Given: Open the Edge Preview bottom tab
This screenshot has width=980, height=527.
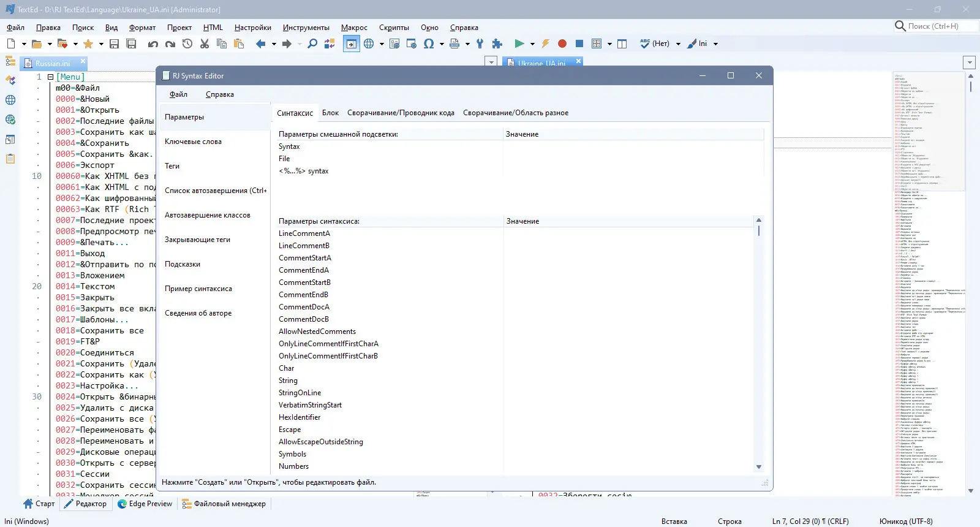Looking at the screenshot, I should point(145,504).
